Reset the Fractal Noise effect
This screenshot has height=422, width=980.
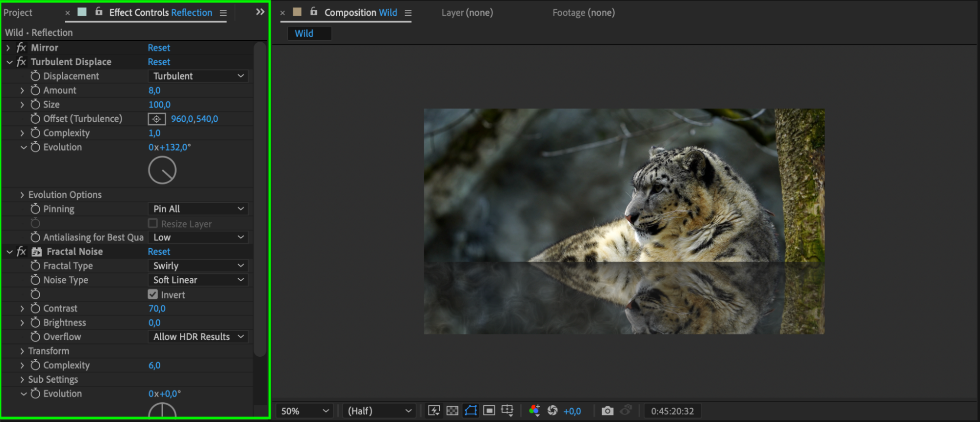click(159, 251)
